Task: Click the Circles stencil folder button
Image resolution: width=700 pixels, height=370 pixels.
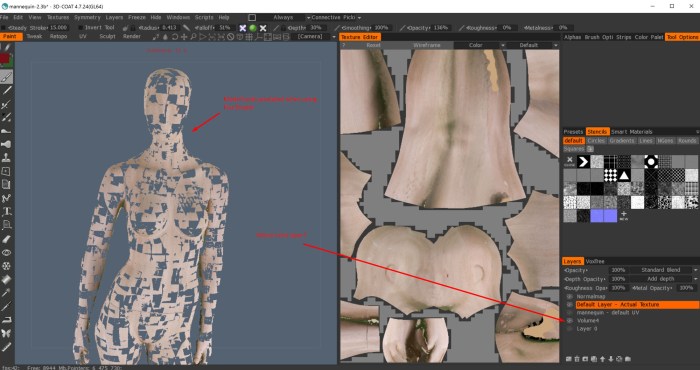Action: [x=596, y=141]
